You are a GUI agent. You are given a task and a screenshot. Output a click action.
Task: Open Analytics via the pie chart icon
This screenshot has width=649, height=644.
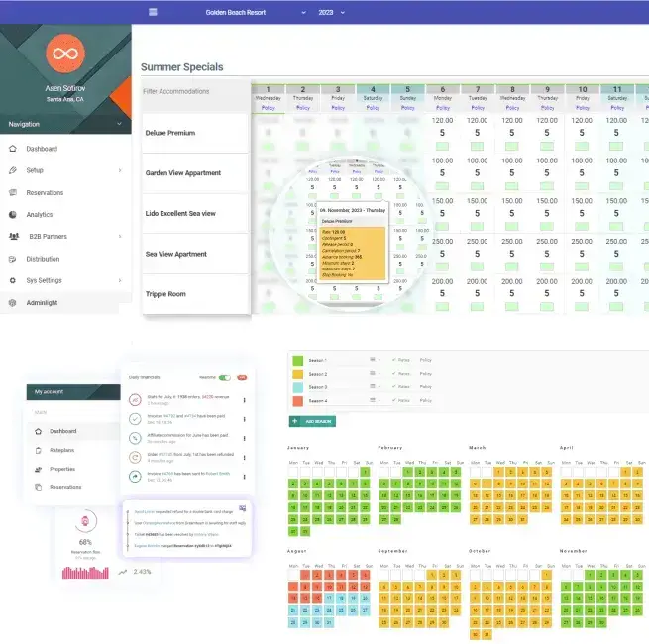point(13,214)
